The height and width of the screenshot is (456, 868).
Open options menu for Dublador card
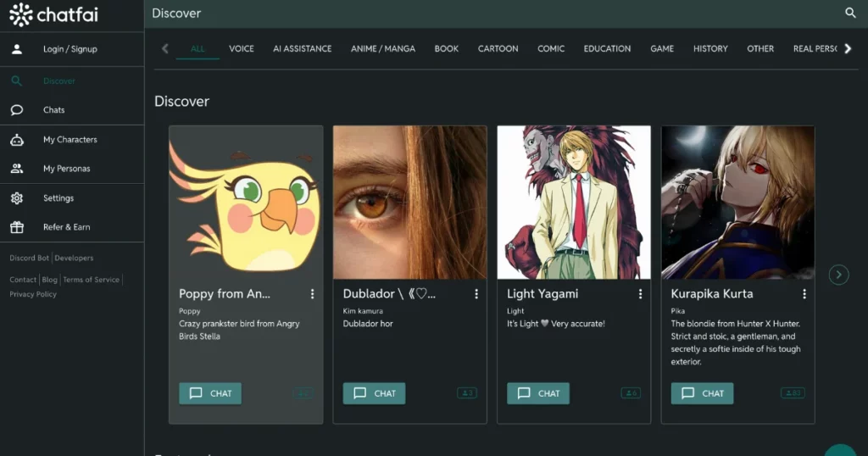coord(476,294)
